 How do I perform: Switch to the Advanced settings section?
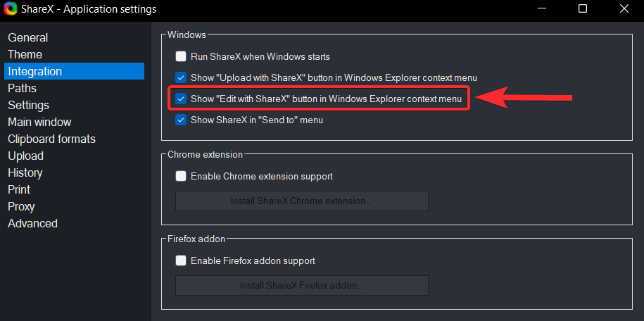coord(33,223)
